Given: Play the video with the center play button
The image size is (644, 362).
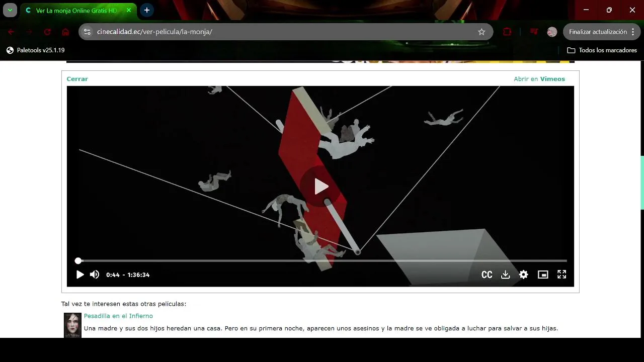Looking at the screenshot, I should [x=320, y=187].
